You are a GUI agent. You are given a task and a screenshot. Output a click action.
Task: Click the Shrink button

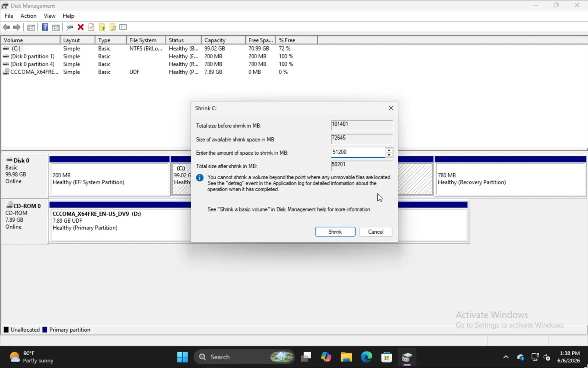pos(335,232)
